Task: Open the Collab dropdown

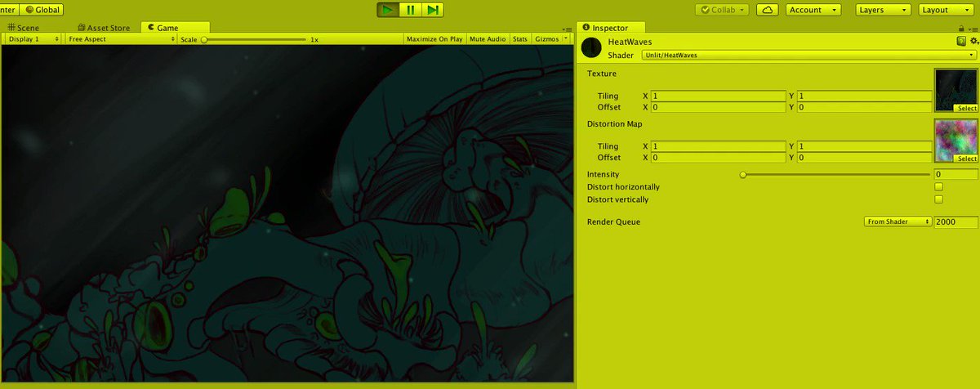Action: (x=722, y=10)
